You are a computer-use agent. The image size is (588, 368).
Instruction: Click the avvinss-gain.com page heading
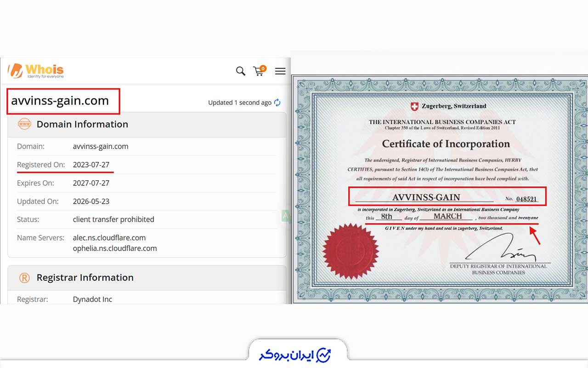pos(60,101)
